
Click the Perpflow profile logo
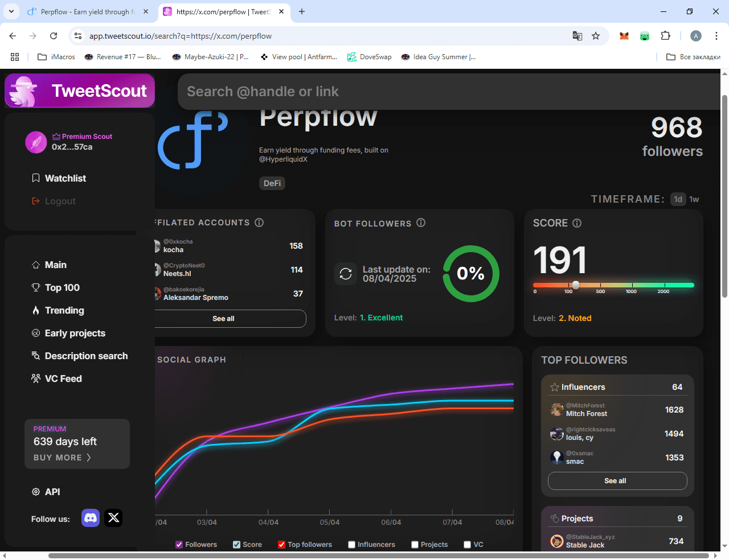[193, 141]
